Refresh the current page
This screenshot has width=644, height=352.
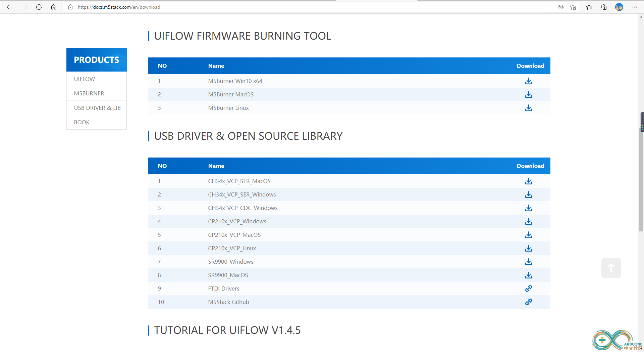pyautogui.click(x=39, y=7)
